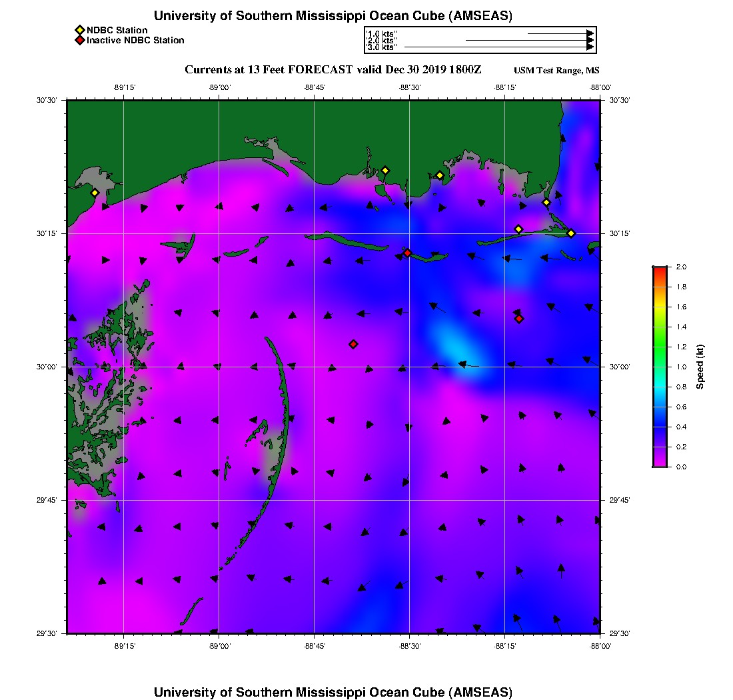Viewport: 733px width, 700px height.
Task: Select the southernmost red inactive station marker
Action: [x=353, y=344]
